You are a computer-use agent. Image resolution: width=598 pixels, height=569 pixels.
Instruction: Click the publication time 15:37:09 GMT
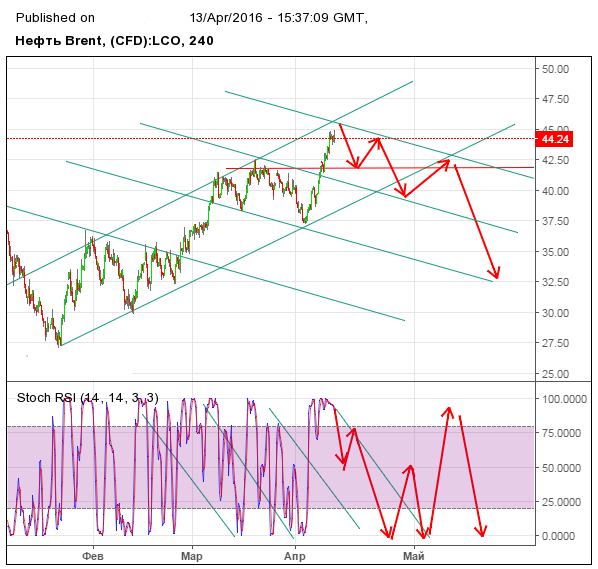pos(322,18)
